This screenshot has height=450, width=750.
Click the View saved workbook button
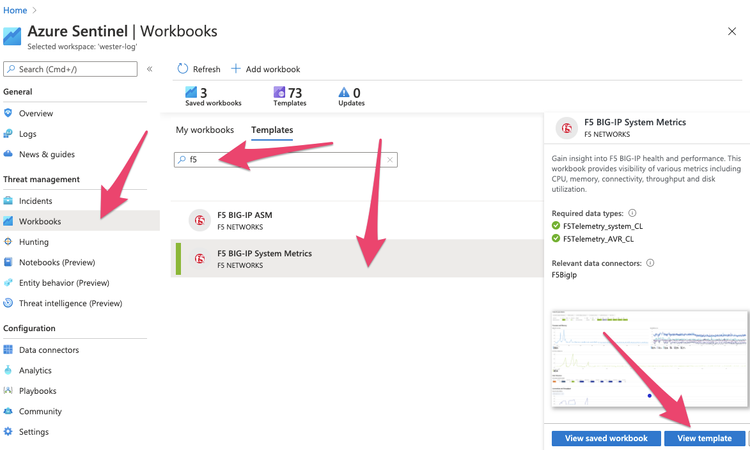point(606,438)
